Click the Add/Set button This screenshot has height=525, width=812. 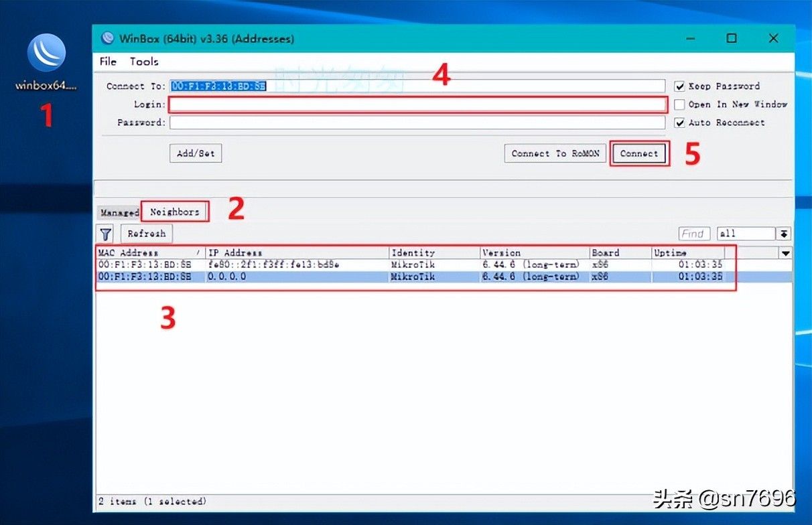point(196,153)
